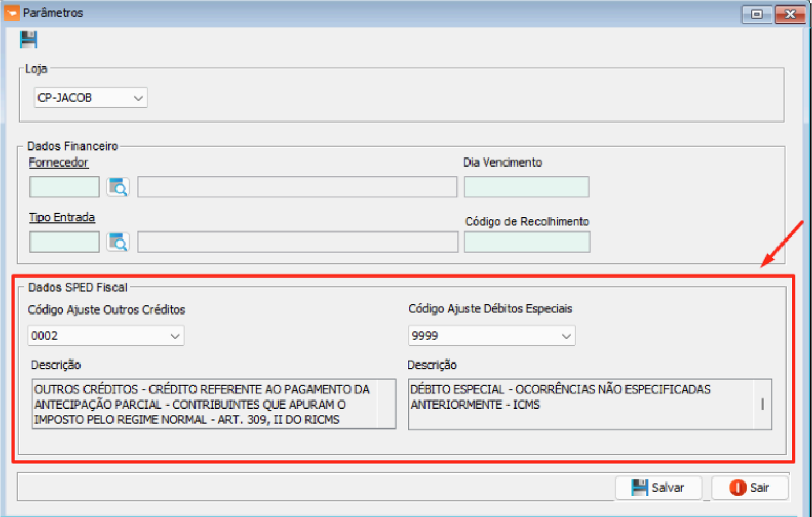812x517 pixels.
Task: Open the Tipo Entrada search lookup icon
Action: 118,242
